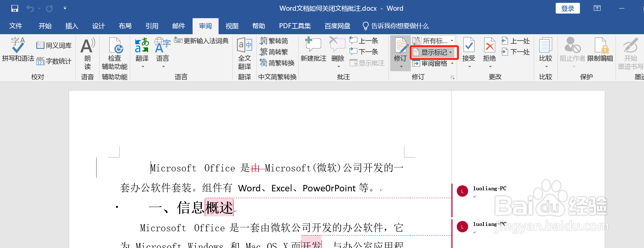The width and height of the screenshot is (644, 248).
Task: Toggle the 审阅窗格 reviewing pane
Action: click(430, 63)
